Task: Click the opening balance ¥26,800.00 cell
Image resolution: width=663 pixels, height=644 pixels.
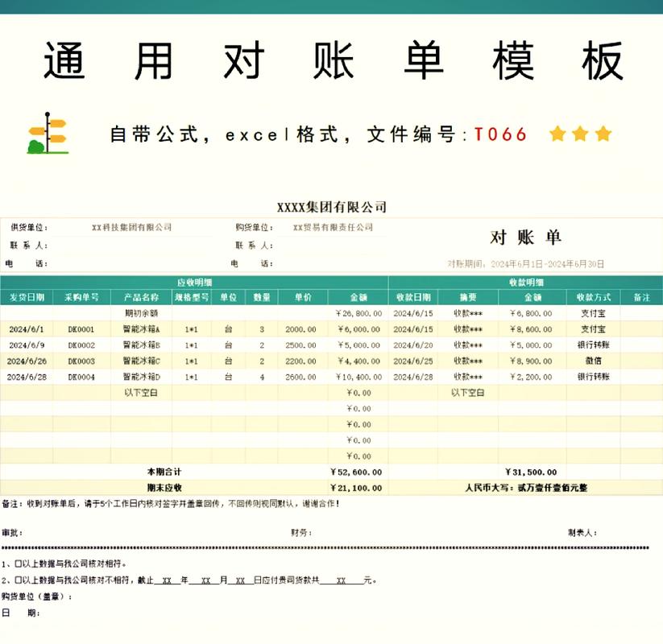Action: (x=358, y=313)
